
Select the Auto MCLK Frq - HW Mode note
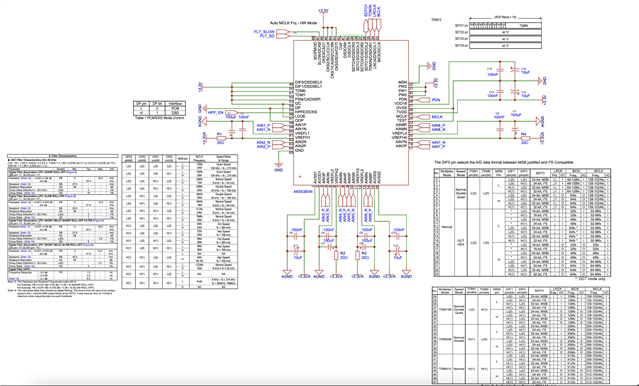293,23
